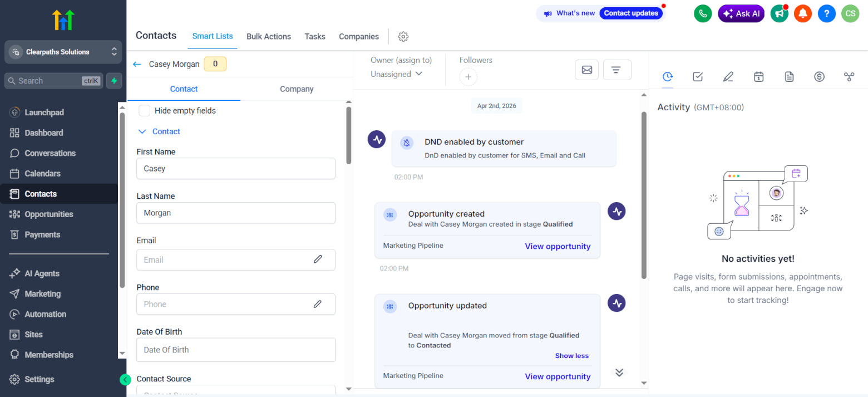Open the Appointments calendar icon in right panel

[x=758, y=77]
